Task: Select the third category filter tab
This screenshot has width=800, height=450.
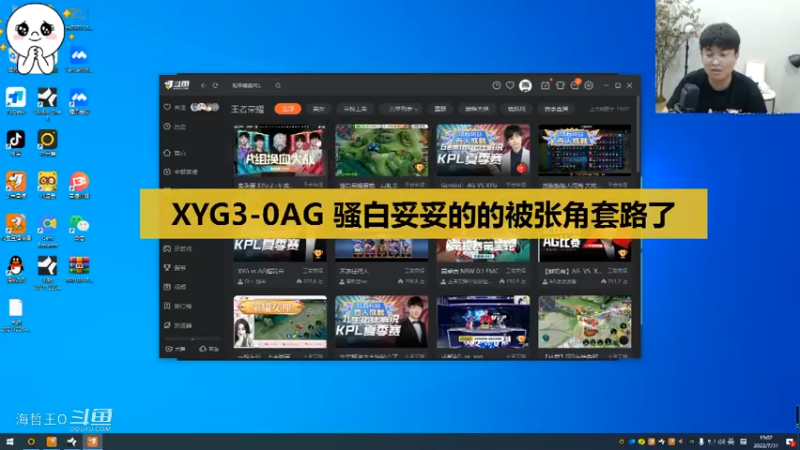Action: pyautogui.click(x=355, y=109)
